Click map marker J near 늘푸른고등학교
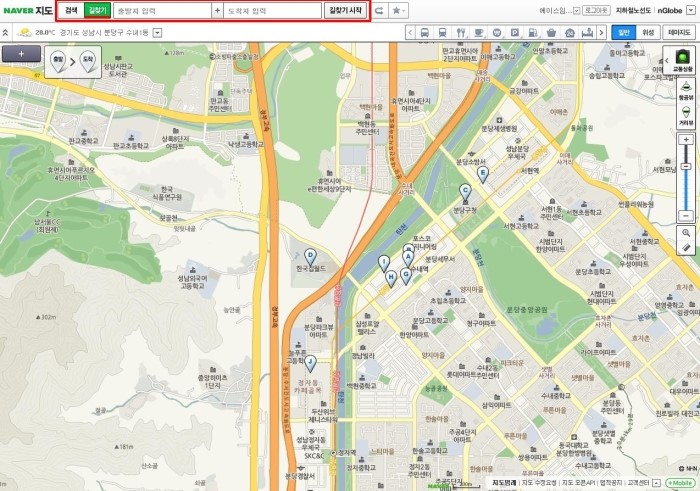This screenshot has height=491, width=700. 310,364
